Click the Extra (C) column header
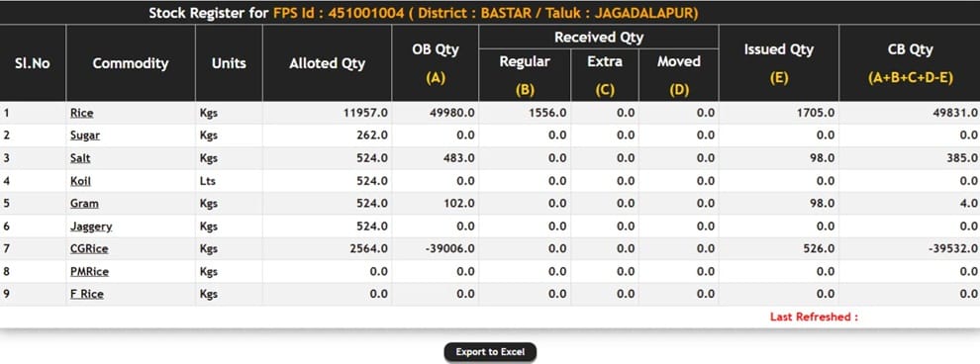This screenshot has height=364, width=980. coord(605,75)
